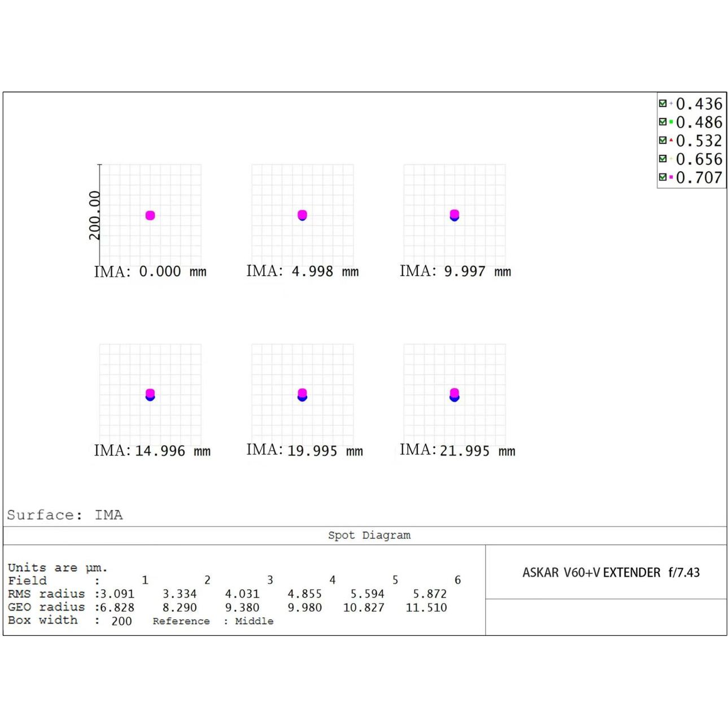
Task: Click the magenta marker beside 0.707
Action: (671, 177)
